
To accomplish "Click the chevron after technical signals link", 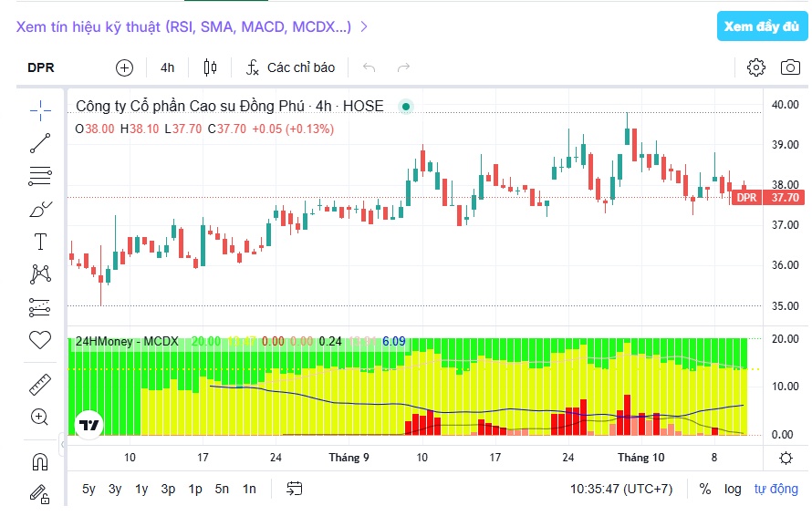I will click(x=364, y=27).
